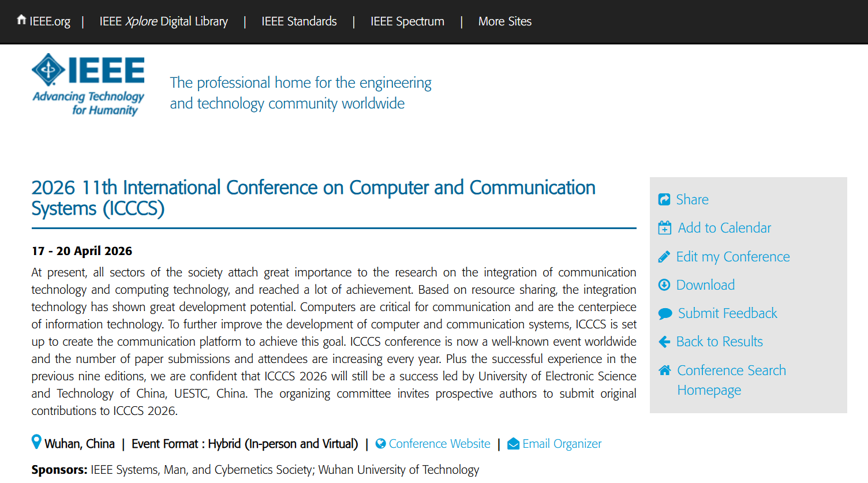This screenshot has height=483, width=868.
Task: Visit IEEE Spectrum from top bar
Action: (407, 21)
